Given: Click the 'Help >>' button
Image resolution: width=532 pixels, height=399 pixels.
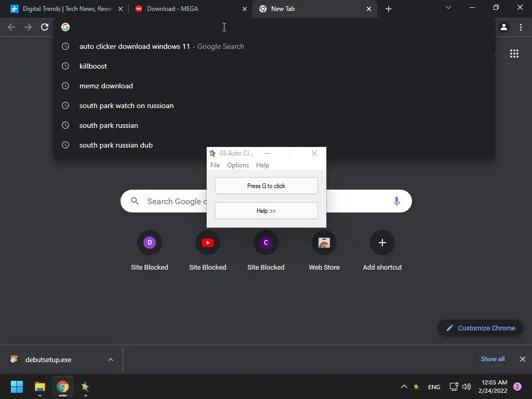Looking at the screenshot, I should (267, 211).
